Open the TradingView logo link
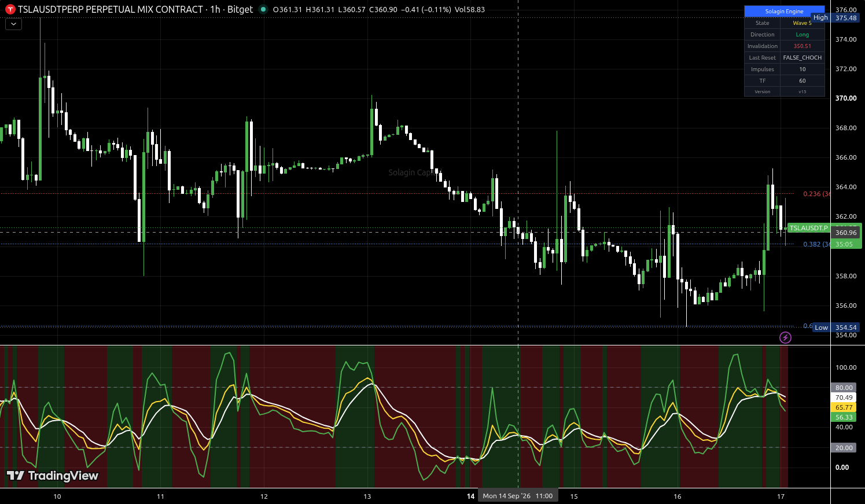865x504 pixels. (x=52, y=476)
